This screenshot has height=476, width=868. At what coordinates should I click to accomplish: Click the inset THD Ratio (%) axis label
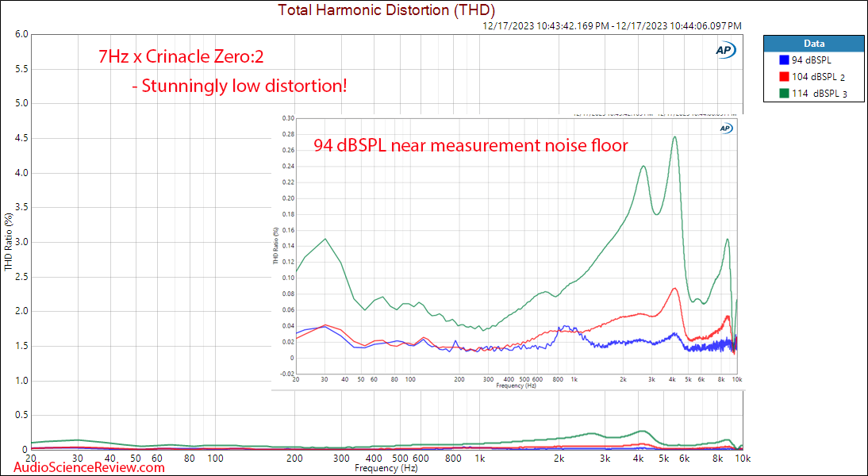pyautogui.click(x=275, y=246)
